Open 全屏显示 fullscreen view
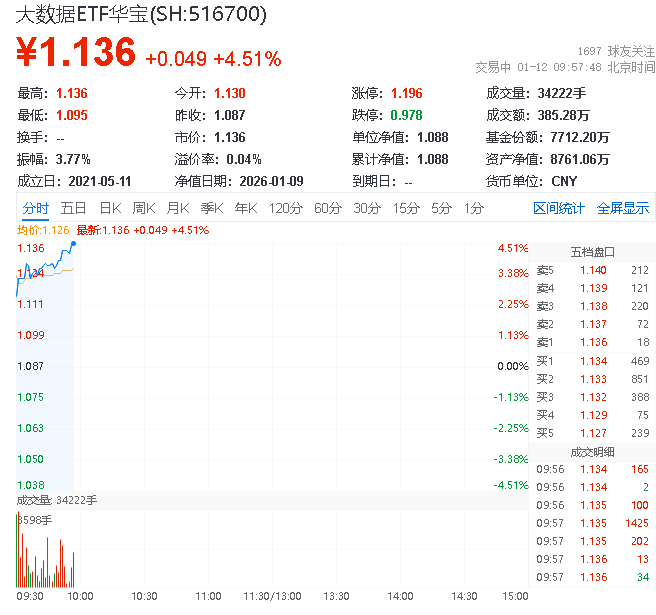Image resolution: width=656 pixels, height=615 pixels. point(623,208)
